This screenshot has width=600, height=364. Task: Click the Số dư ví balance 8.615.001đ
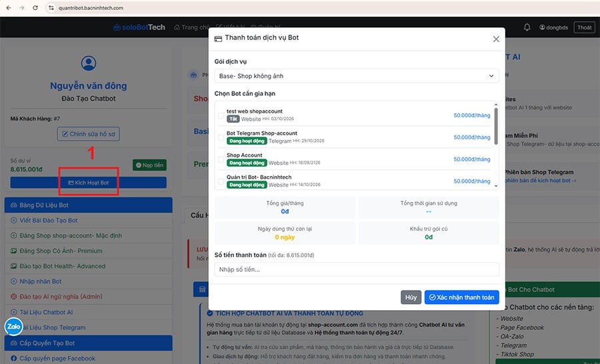click(27, 169)
